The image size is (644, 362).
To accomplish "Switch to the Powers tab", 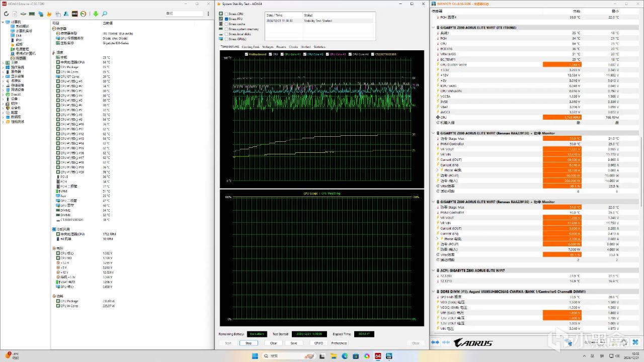I will point(281,47).
